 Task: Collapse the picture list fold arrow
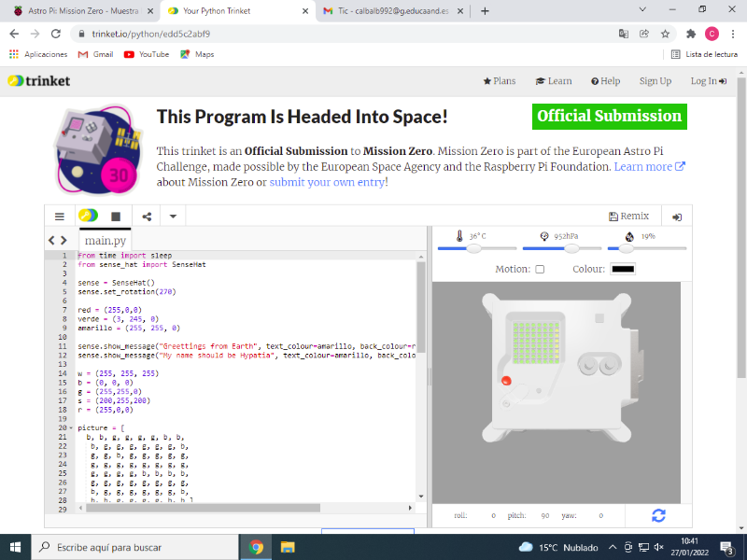click(71, 427)
